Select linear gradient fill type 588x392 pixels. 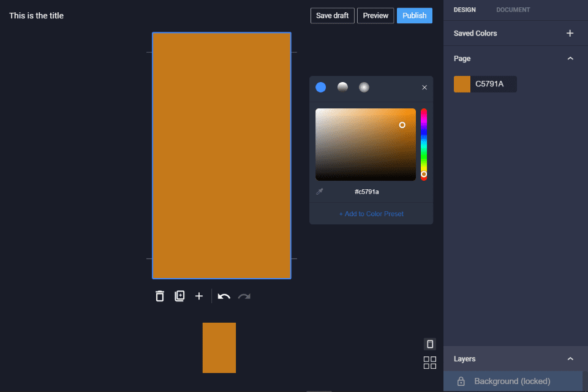(342, 88)
